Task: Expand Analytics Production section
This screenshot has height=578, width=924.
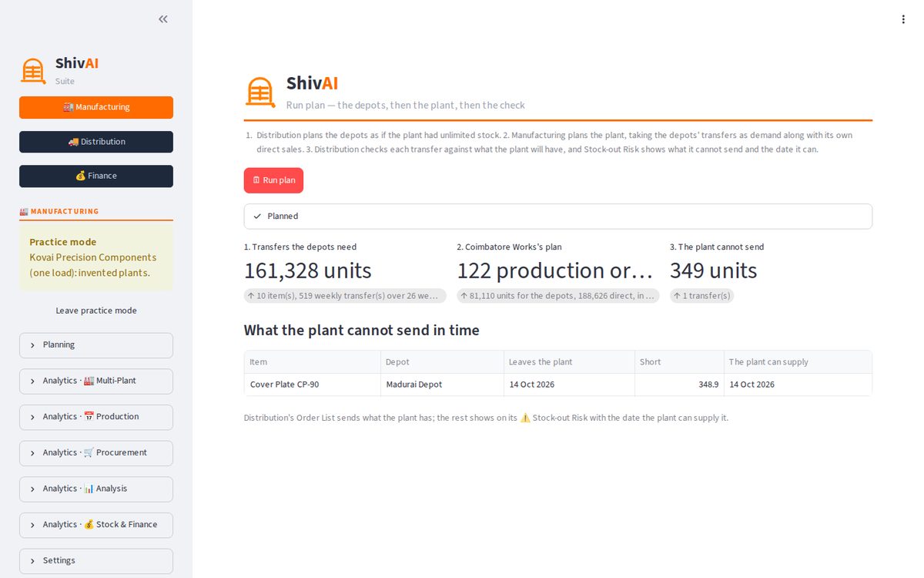Action: 96,417
